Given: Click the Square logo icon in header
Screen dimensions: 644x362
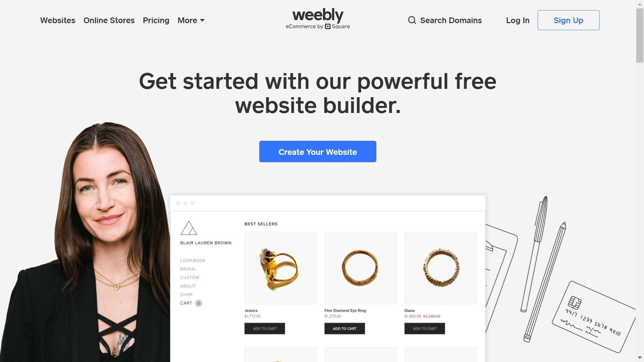Looking at the screenshot, I should tap(327, 26).
